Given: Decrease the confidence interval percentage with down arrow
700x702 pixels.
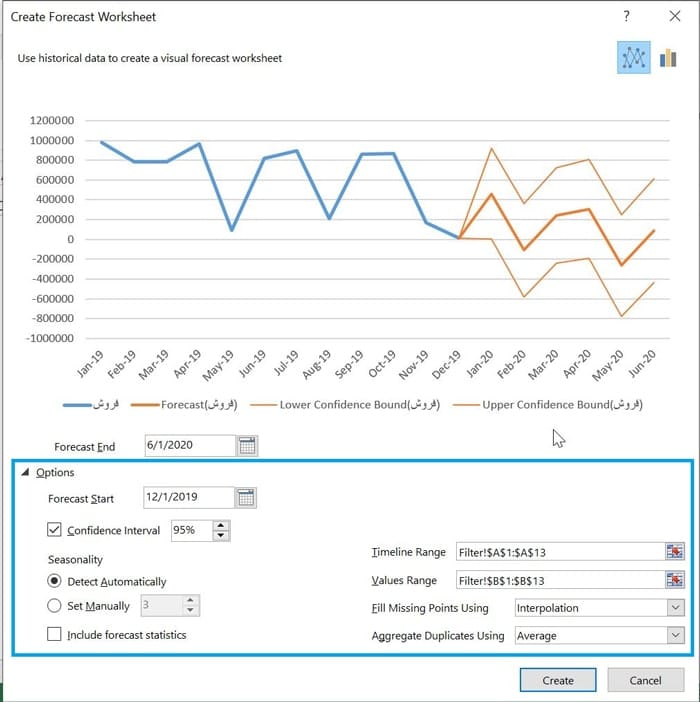Looking at the screenshot, I should 221,535.
